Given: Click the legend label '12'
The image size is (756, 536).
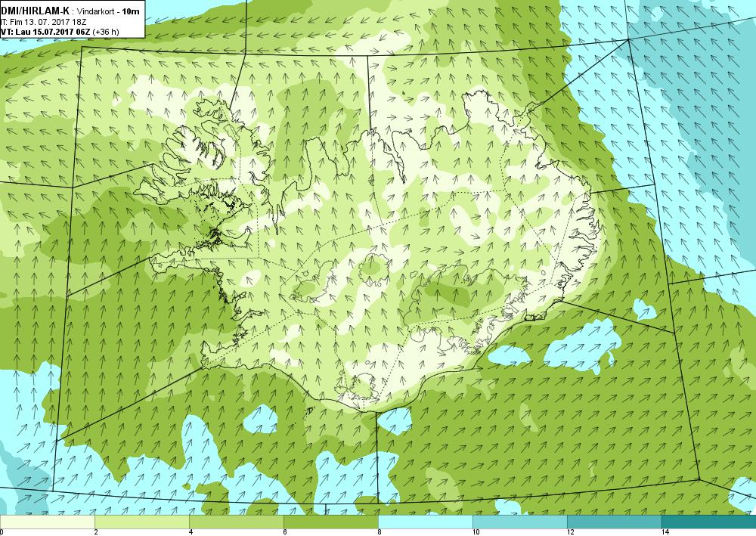Looking at the screenshot, I should [570, 532].
